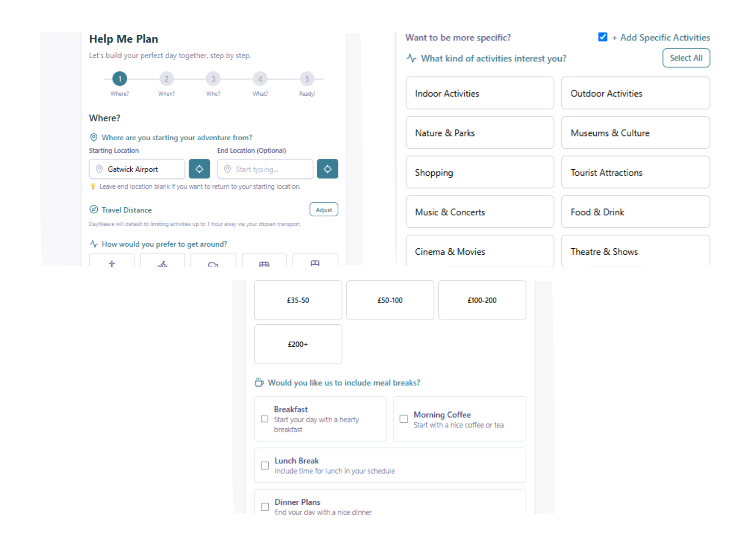Screen dimensions: 756x534
Task: Pick the Museums & Culture activity
Action: pos(635,133)
